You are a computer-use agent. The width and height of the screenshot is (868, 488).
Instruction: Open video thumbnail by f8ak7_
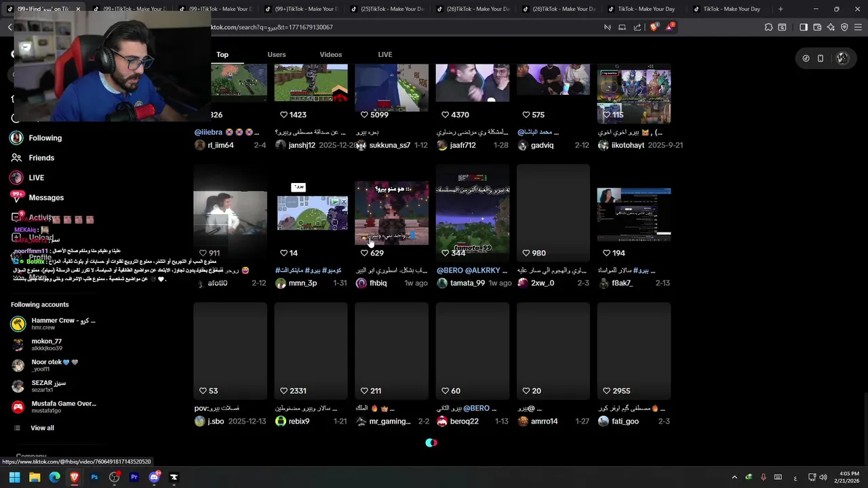(x=634, y=213)
